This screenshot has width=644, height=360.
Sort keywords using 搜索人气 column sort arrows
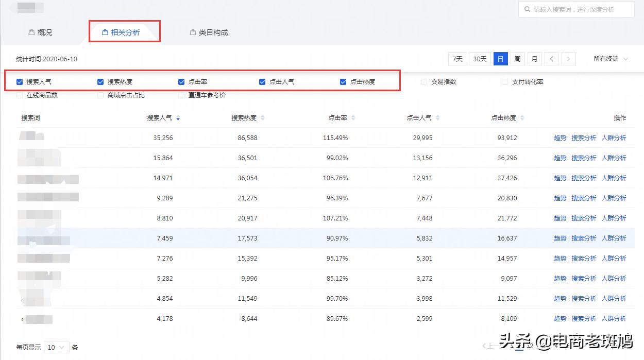178,117
